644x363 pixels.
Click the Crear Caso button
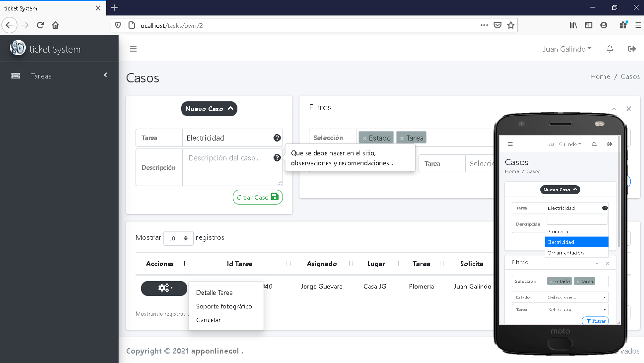[x=258, y=197]
